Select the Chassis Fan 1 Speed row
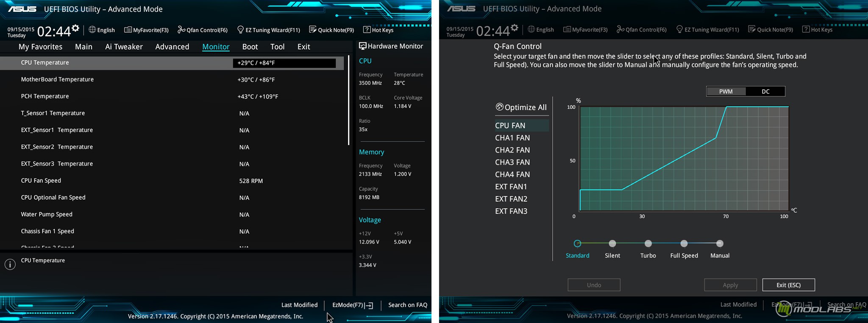Image resolution: width=868 pixels, height=323 pixels. [x=172, y=231]
